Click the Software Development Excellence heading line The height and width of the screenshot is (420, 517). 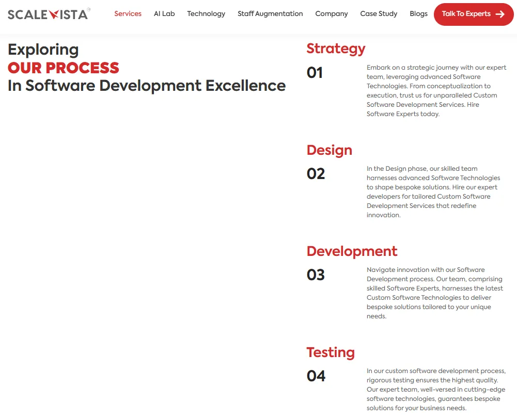[147, 86]
